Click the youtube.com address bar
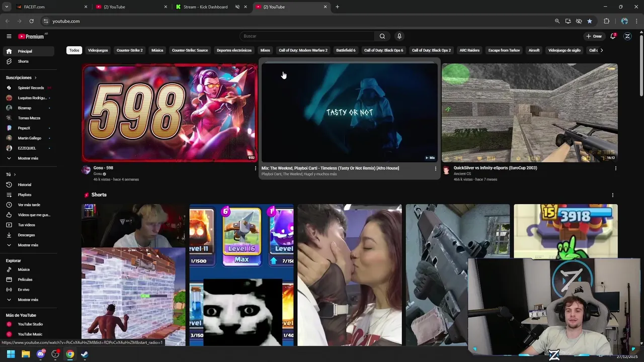Viewport: 644px width, 362px height. click(297, 21)
